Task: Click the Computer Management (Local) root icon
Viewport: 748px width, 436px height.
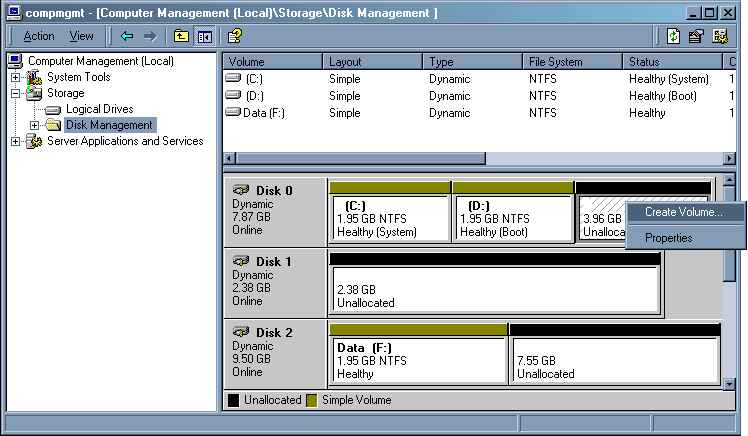Action: (16, 61)
